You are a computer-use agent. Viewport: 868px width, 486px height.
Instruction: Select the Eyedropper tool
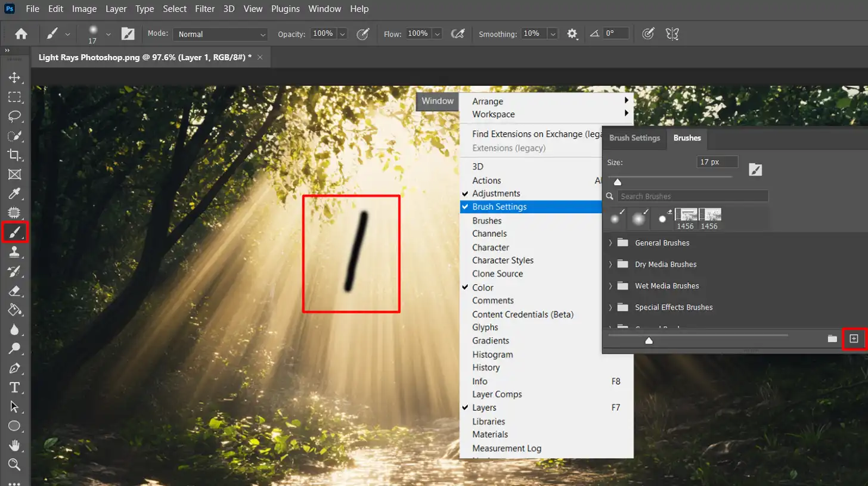click(14, 194)
